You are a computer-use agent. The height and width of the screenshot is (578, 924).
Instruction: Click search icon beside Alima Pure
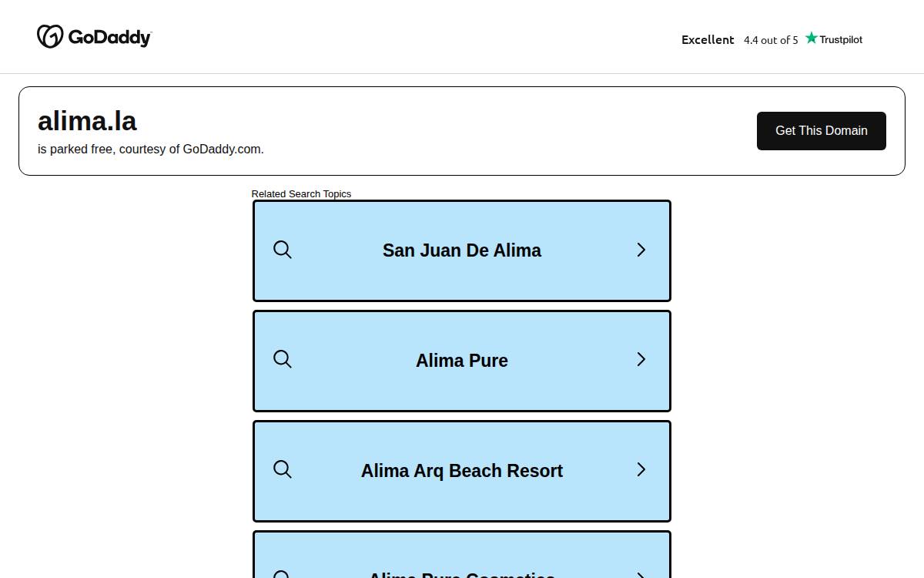click(283, 359)
